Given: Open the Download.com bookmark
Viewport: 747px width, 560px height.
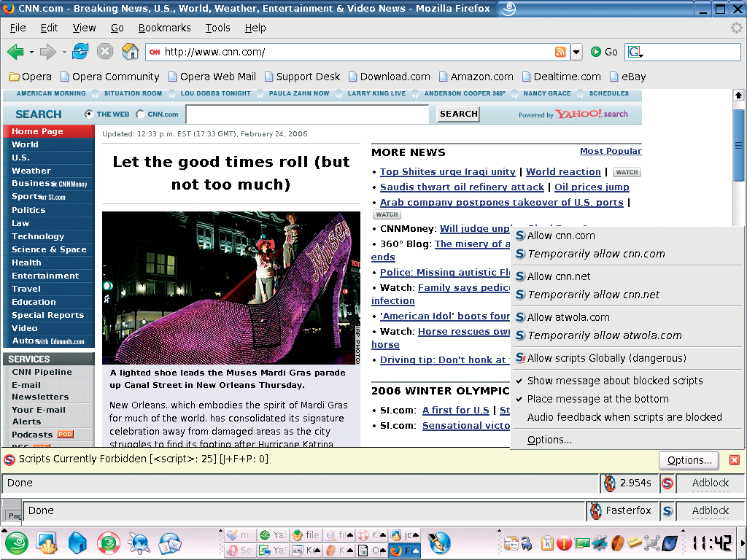Looking at the screenshot, I should 390,77.
